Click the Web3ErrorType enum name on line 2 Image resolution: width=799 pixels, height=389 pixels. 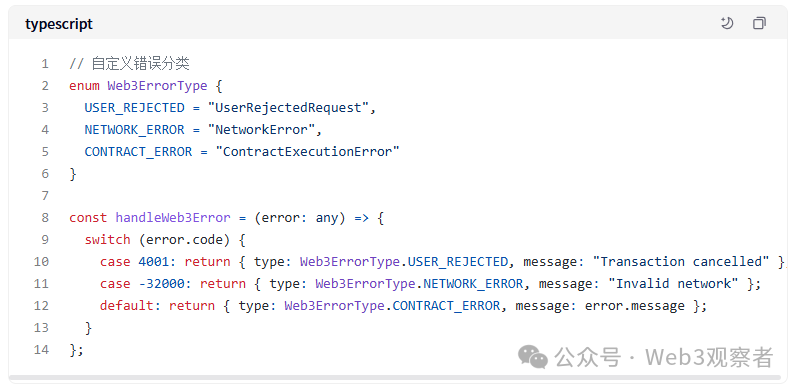coord(157,86)
